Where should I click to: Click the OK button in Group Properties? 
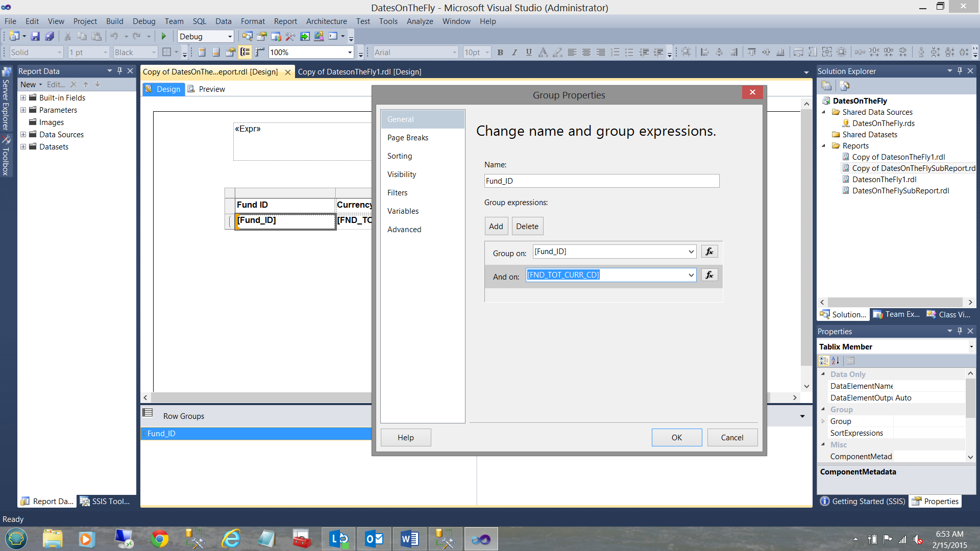(x=676, y=438)
